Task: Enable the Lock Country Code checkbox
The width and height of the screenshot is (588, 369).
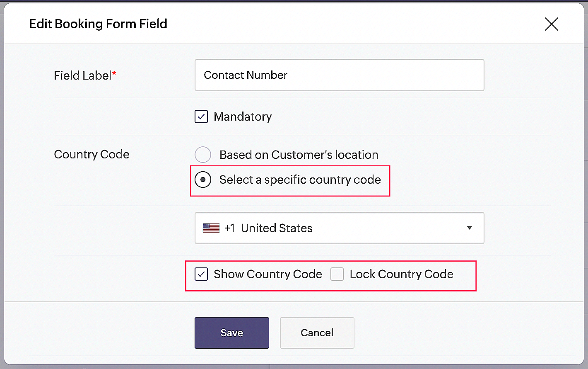Action: coord(337,274)
